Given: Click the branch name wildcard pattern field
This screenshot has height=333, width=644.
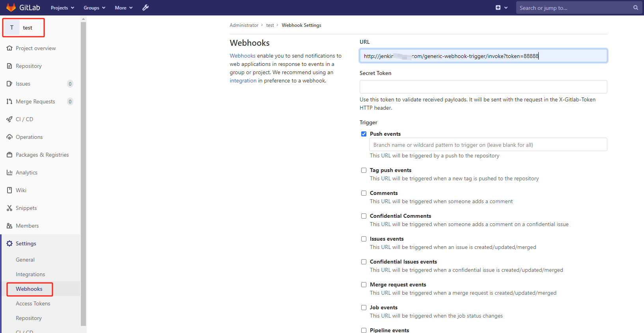Looking at the screenshot, I should click(488, 144).
